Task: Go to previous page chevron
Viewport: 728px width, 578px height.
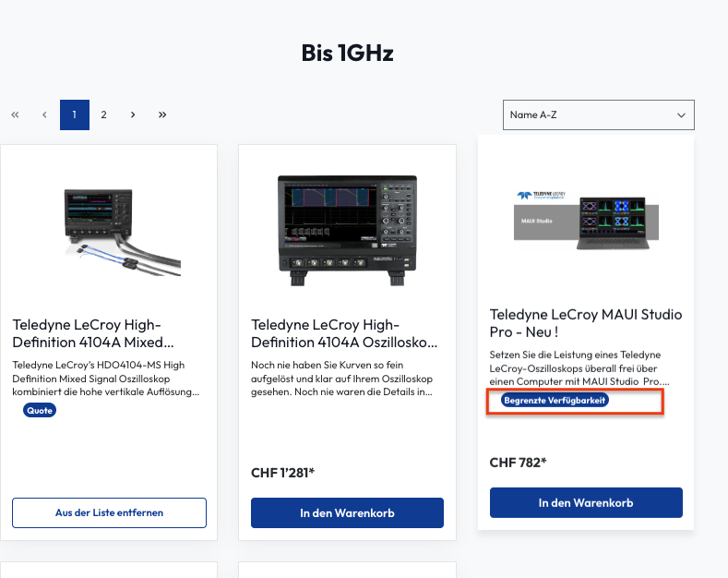Action: (44, 114)
